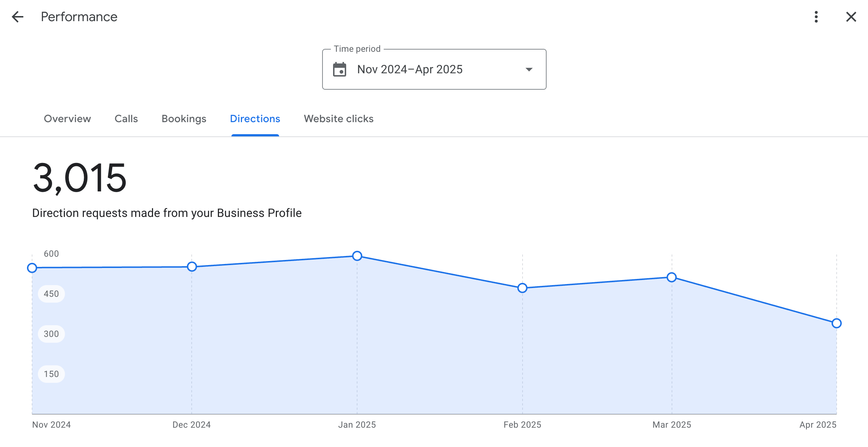This screenshot has width=868, height=447.
Task: Click the back arrow icon
Action: point(17,17)
